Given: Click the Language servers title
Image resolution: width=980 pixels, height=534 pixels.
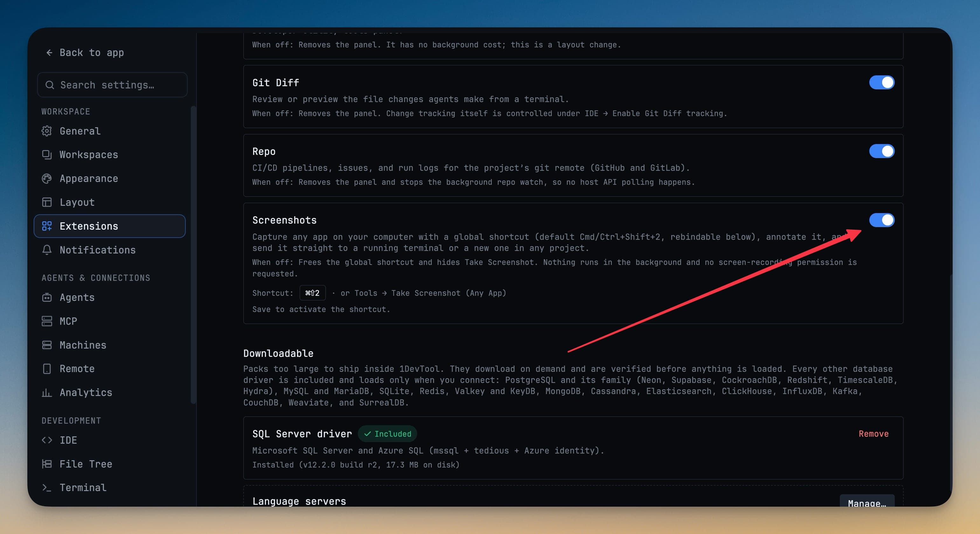Looking at the screenshot, I should [x=300, y=501].
